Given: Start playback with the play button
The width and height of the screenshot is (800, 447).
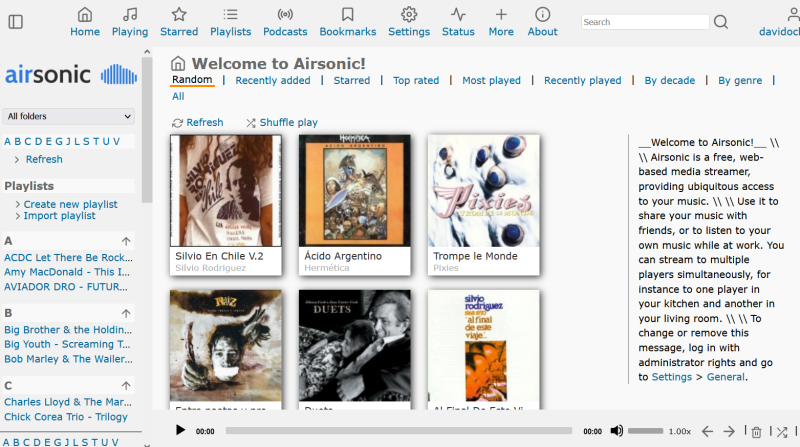Looking at the screenshot, I should 180,430.
